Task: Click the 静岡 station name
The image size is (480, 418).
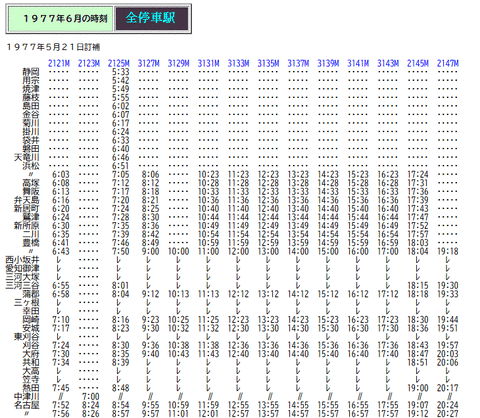Action: click(x=31, y=72)
